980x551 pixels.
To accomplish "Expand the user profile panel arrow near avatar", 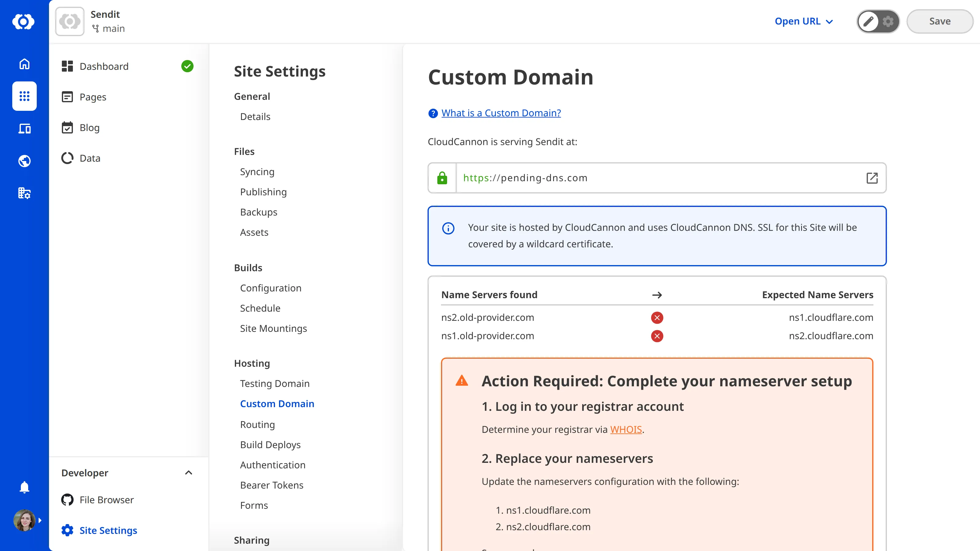I will (40, 520).
